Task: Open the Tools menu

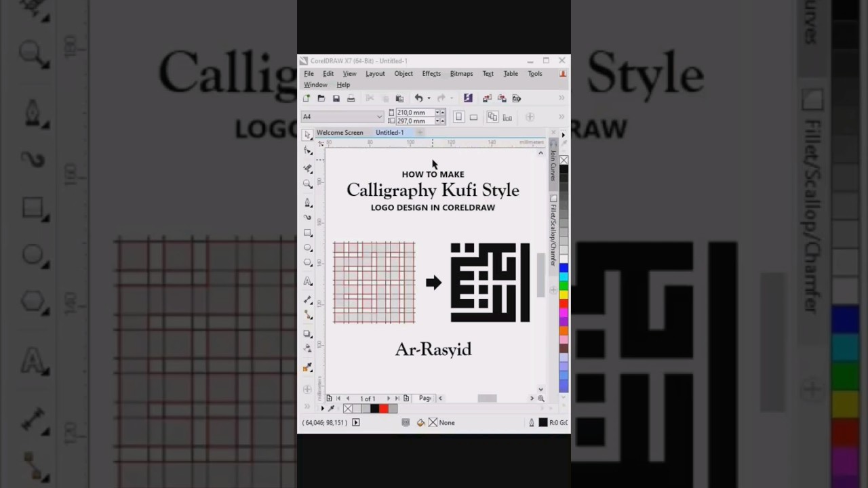Action: [535, 74]
